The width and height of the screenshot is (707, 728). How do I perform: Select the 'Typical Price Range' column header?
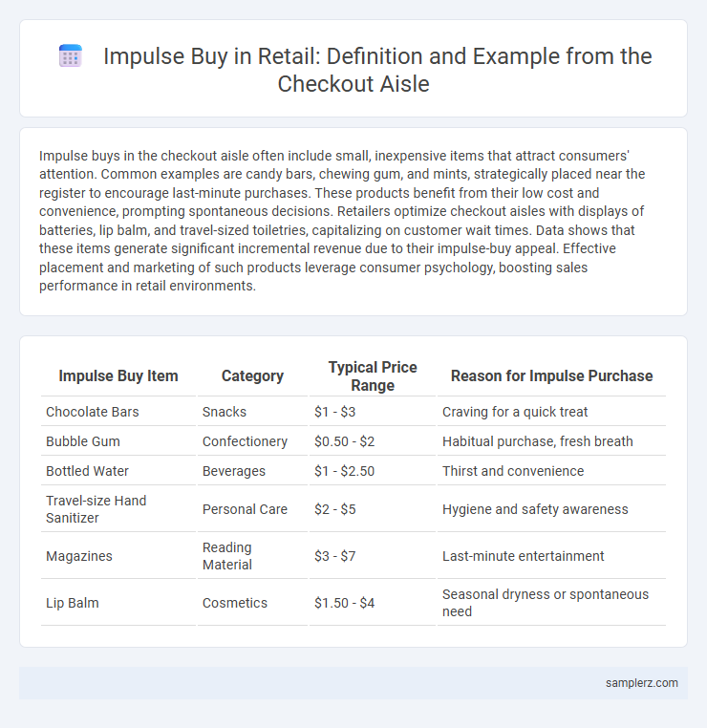pyautogui.click(x=373, y=375)
